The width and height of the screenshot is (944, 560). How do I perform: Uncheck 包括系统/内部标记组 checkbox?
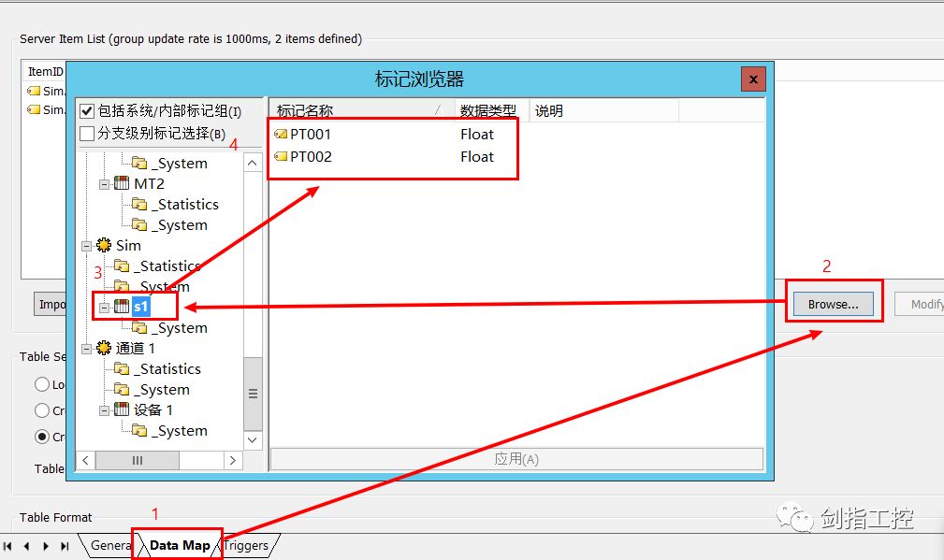[x=87, y=110]
